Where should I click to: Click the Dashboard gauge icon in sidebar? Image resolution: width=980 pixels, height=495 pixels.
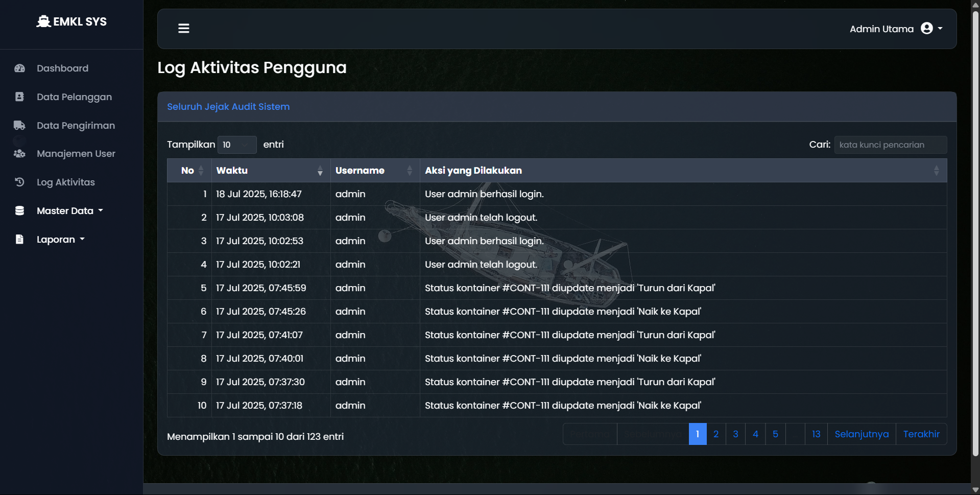pos(20,68)
